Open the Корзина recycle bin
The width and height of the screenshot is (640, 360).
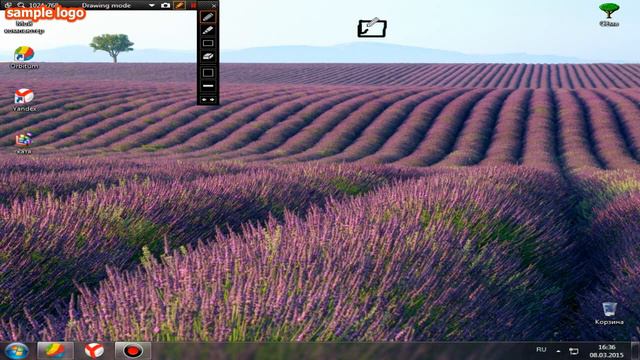click(x=609, y=313)
